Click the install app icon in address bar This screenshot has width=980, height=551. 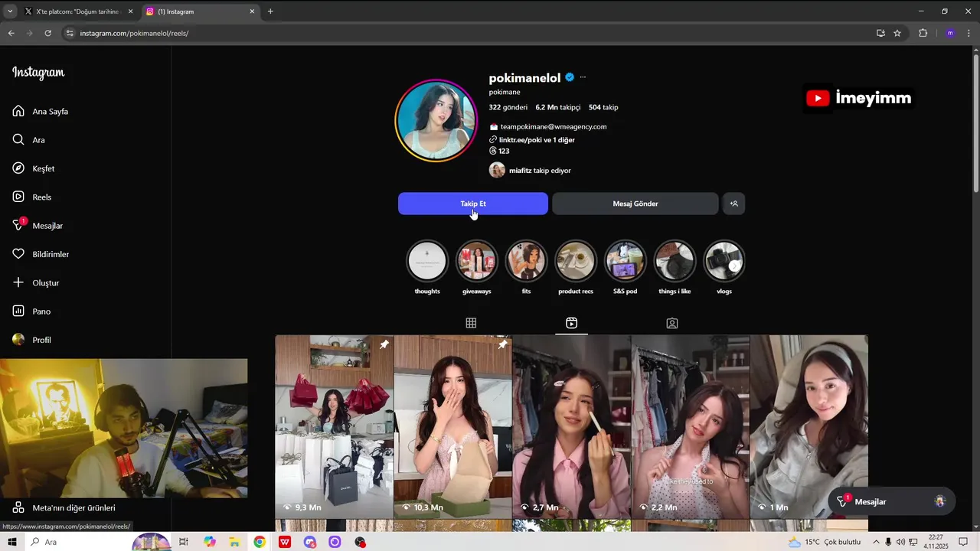[880, 33]
